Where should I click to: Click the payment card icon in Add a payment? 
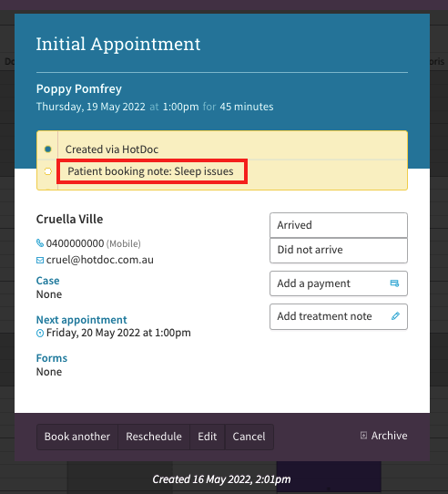pyautogui.click(x=394, y=283)
